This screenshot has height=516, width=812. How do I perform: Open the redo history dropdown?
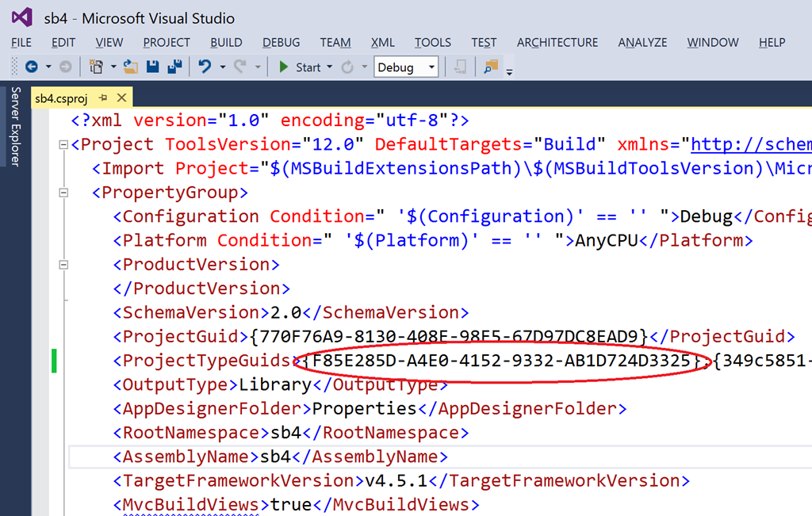[x=258, y=67]
